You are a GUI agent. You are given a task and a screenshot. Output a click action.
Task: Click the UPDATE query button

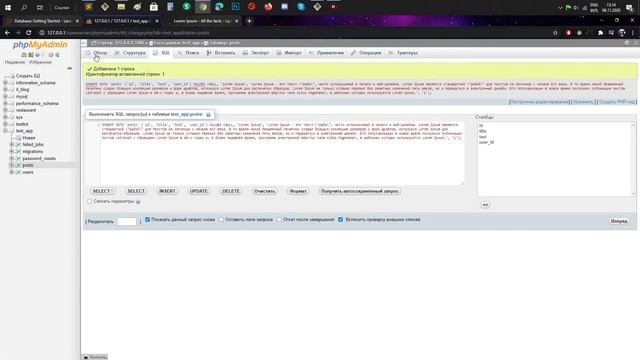(199, 191)
